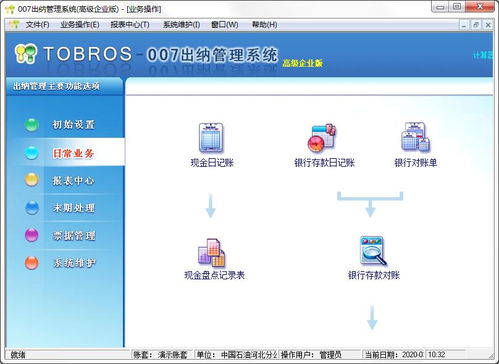Image resolution: width=499 pixels, height=364 pixels.
Task: Click the green ball beside 初始设置
Action: pyautogui.click(x=32, y=125)
